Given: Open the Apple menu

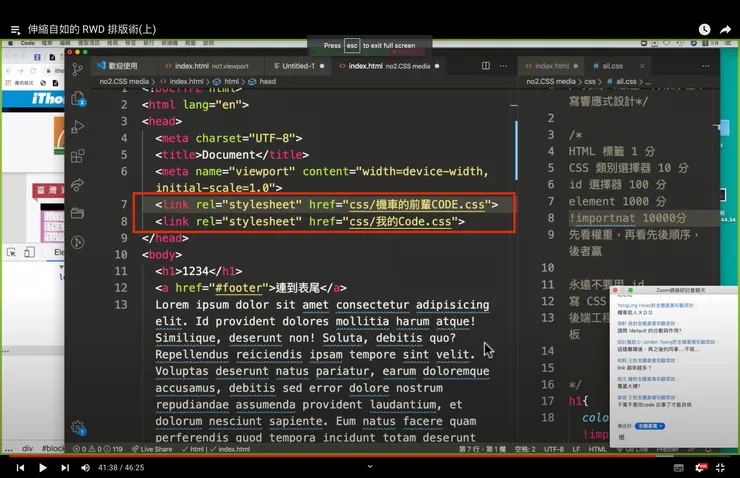Looking at the screenshot, I should pyautogui.click(x=9, y=43).
